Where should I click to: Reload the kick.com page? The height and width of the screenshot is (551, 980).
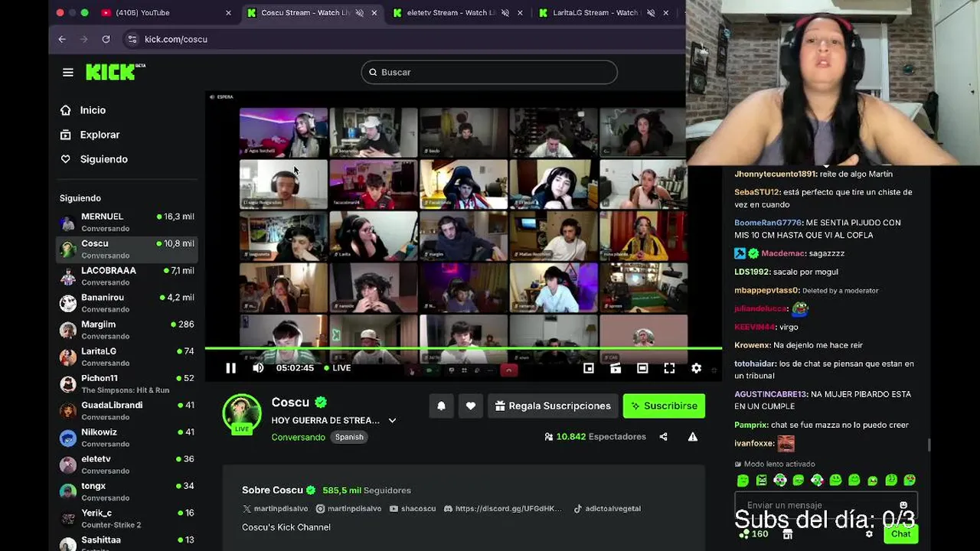[x=106, y=39]
